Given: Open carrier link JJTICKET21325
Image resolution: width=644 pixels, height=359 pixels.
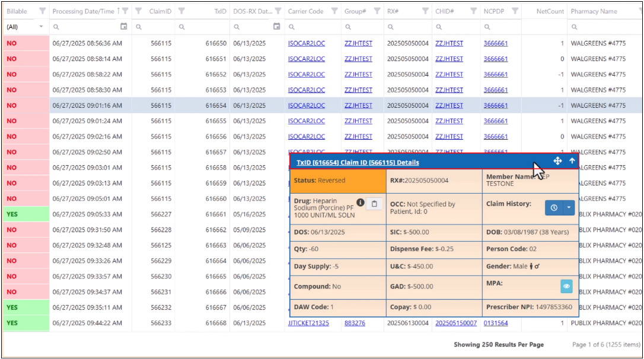Looking at the screenshot, I should click(x=308, y=323).
